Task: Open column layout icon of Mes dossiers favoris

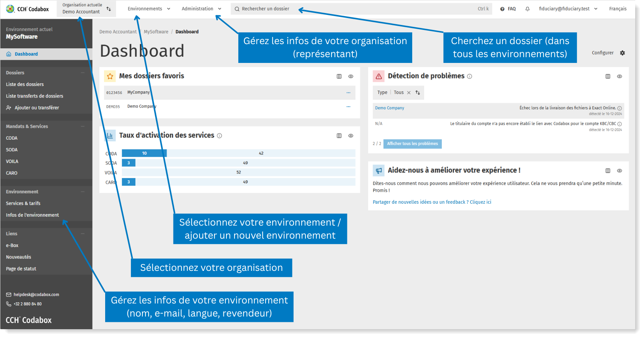Action: (x=339, y=76)
